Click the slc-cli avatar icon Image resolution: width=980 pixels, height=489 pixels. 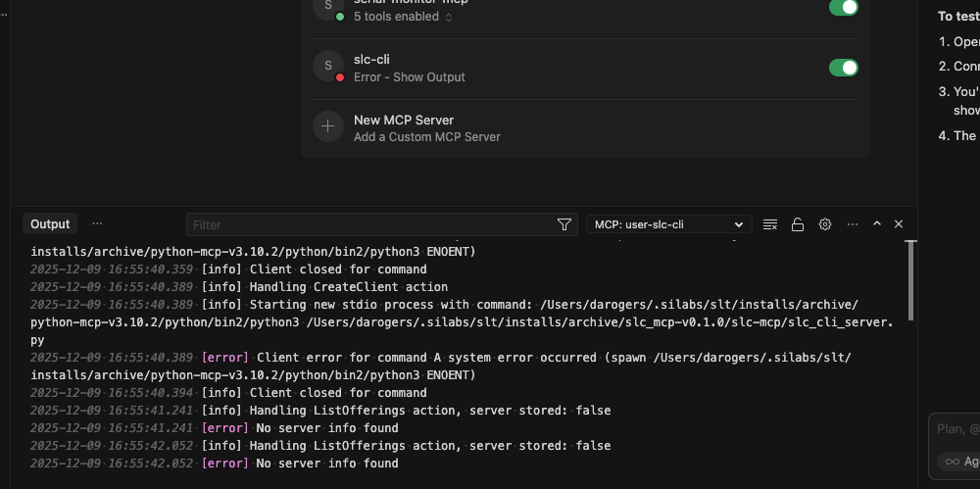pos(328,67)
